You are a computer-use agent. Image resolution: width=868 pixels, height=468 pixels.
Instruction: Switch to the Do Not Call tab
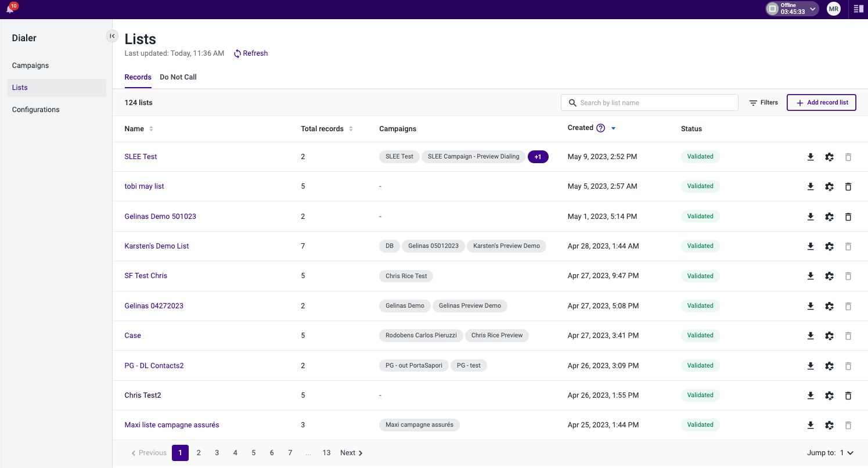coord(178,77)
